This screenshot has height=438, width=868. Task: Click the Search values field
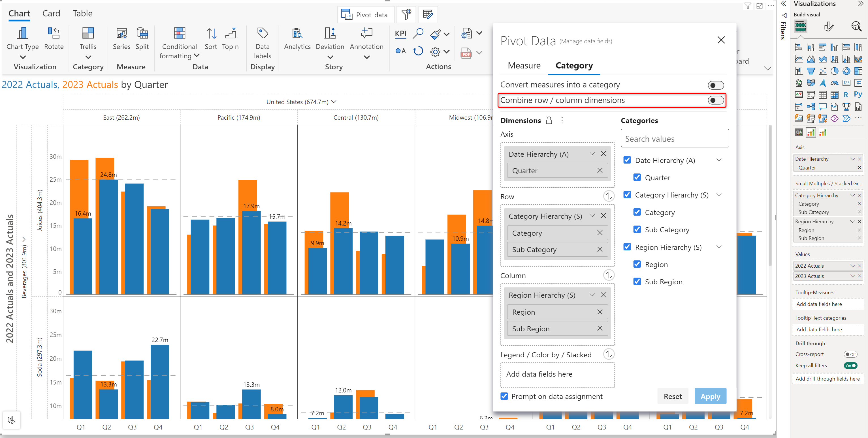[x=675, y=138]
